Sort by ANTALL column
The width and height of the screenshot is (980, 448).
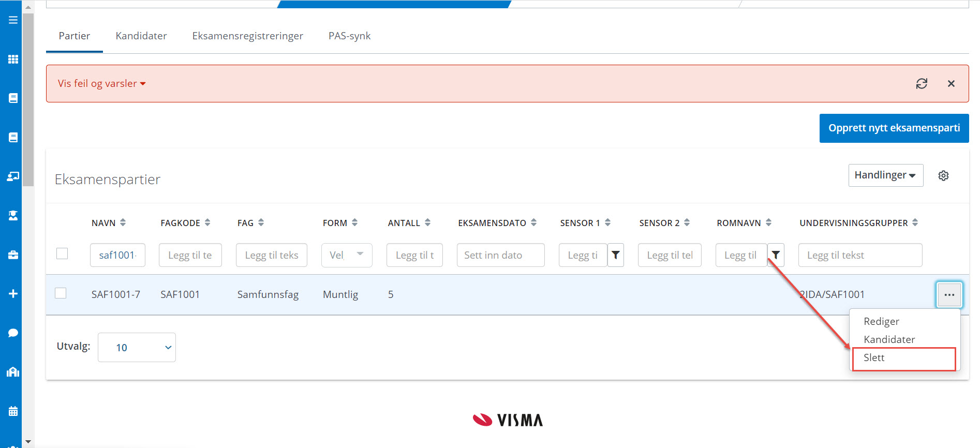point(427,222)
